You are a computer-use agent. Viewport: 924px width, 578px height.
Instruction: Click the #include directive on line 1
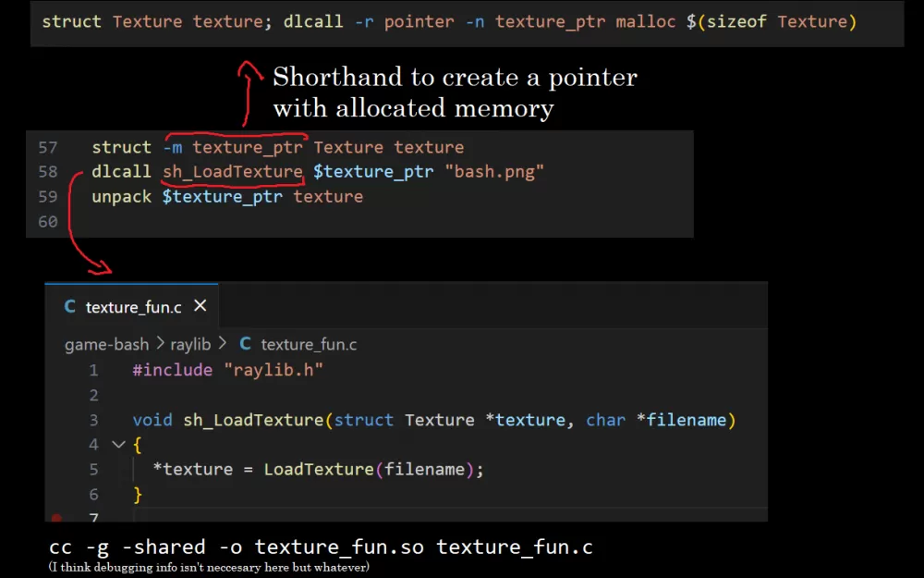click(173, 370)
